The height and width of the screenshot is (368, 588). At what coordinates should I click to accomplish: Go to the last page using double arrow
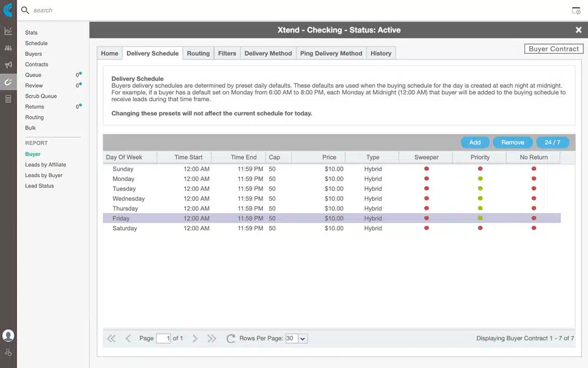coord(212,339)
